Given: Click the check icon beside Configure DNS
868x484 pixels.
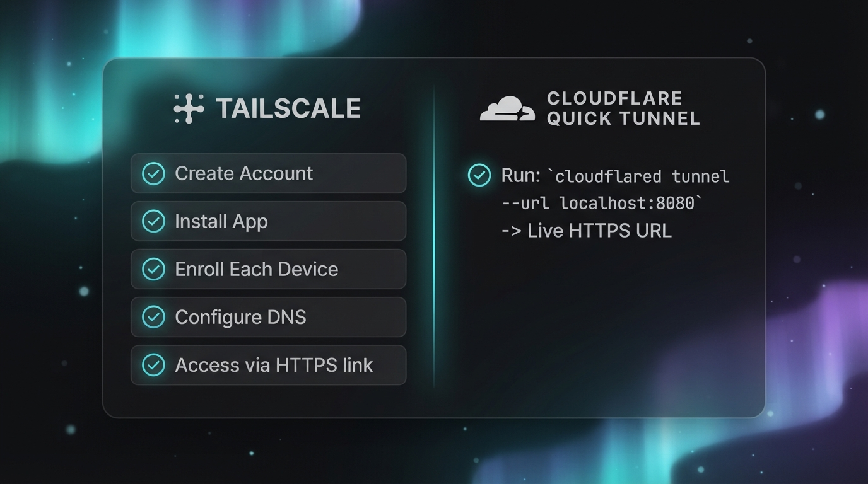Looking at the screenshot, I should coord(153,317).
